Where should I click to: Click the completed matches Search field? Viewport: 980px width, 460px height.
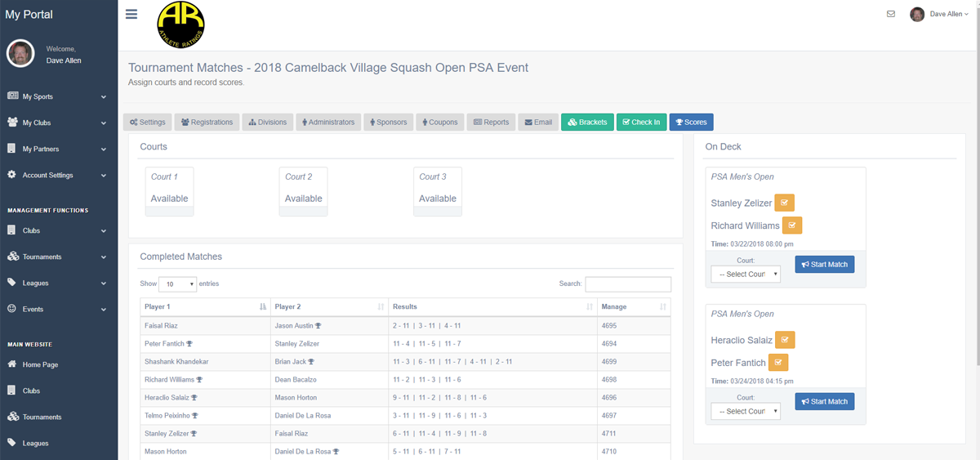pyautogui.click(x=628, y=284)
